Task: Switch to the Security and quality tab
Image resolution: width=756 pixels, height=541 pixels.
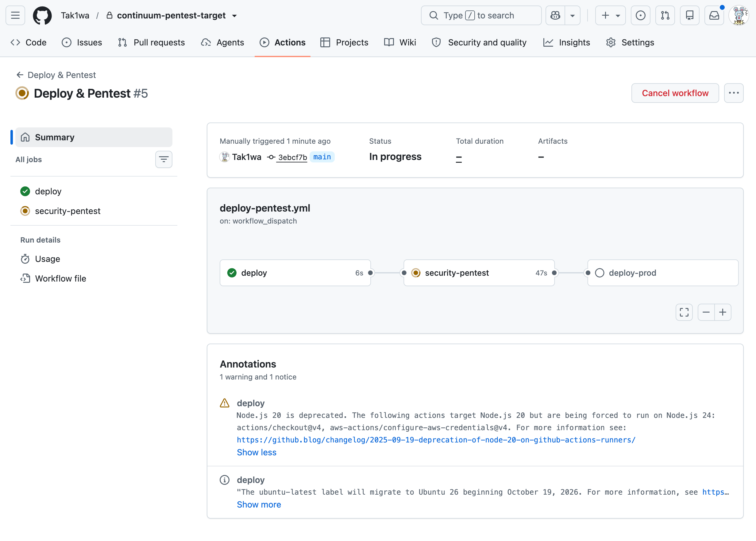Action: pos(479,42)
